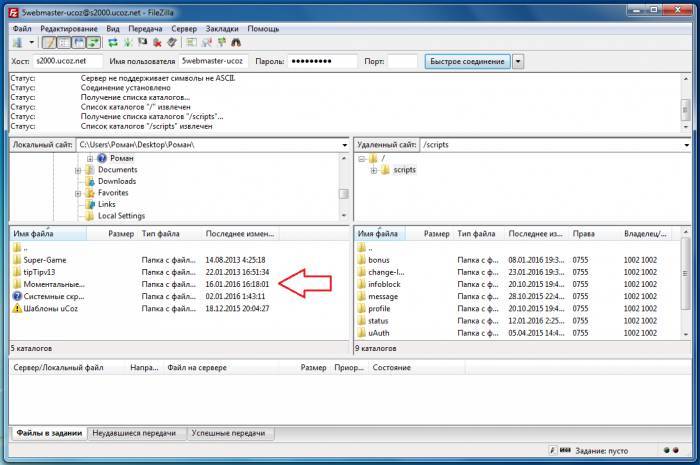Toggle the local directory tree display
Image resolution: width=700 pixels, height=465 pixels.
pos(64,43)
